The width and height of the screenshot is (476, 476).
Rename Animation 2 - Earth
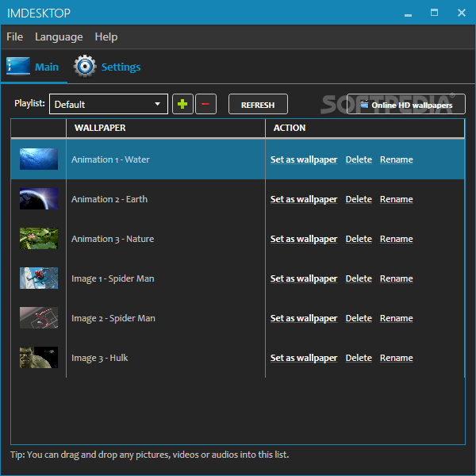[396, 199]
